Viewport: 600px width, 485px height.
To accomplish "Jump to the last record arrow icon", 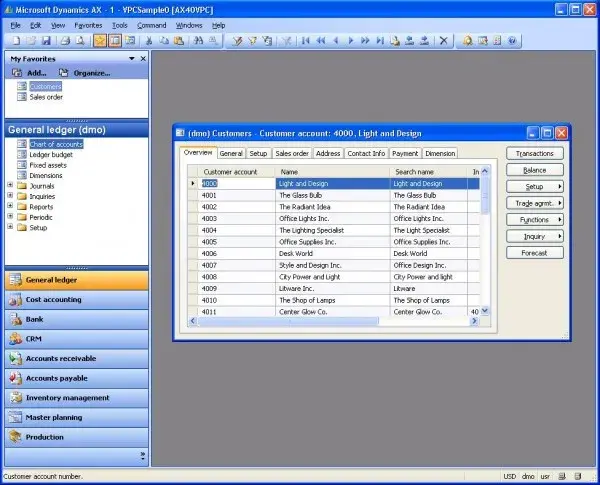I will [x=380, y=41].
